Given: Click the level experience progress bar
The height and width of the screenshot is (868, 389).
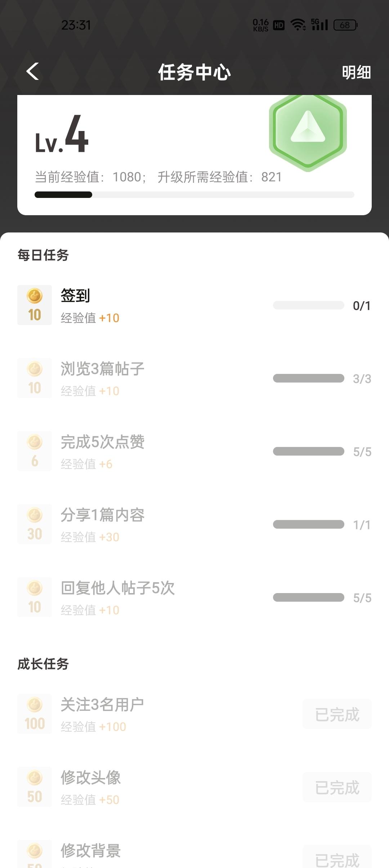Looking at the screenshot, I should (194, 195).
